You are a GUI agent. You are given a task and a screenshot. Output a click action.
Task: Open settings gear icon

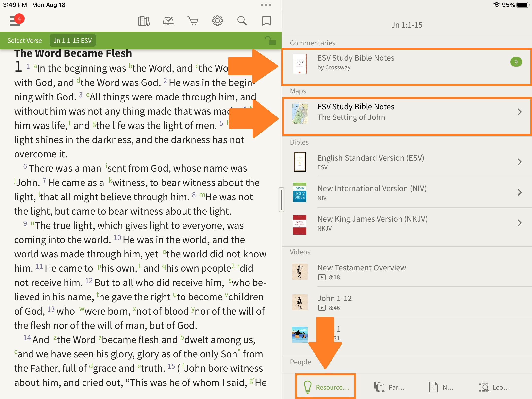click(217, 21)
